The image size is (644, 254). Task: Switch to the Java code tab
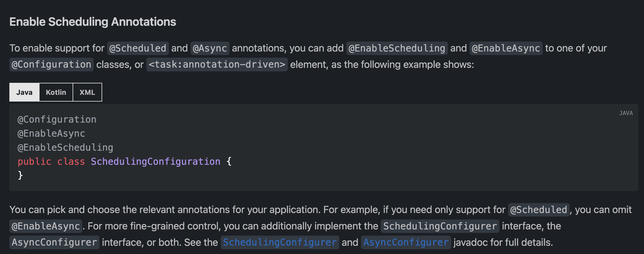[x=24, y=92]
